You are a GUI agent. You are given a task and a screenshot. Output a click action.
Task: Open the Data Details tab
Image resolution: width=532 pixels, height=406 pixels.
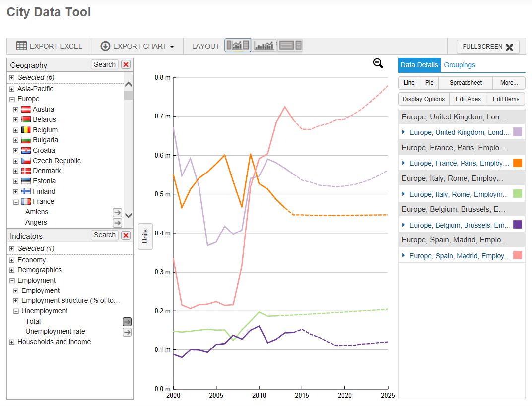[419, 65]
